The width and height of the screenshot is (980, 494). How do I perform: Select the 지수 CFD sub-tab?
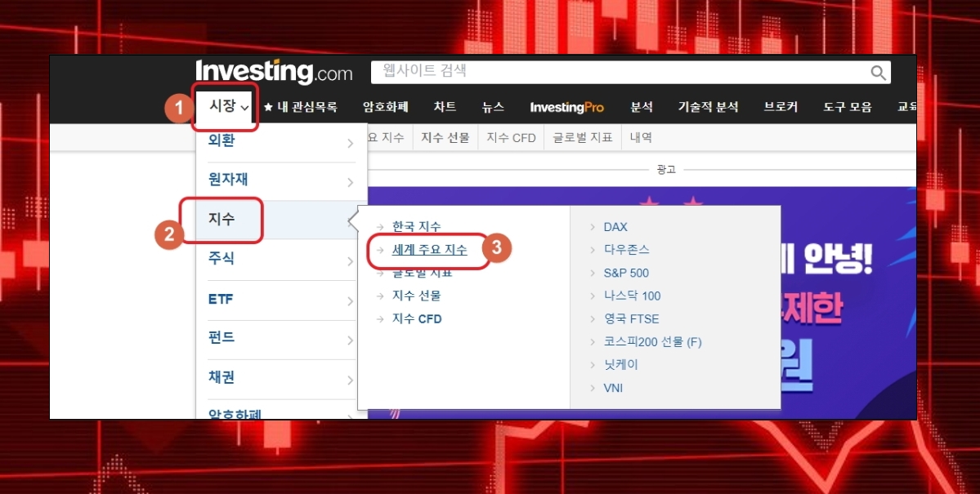511,138
